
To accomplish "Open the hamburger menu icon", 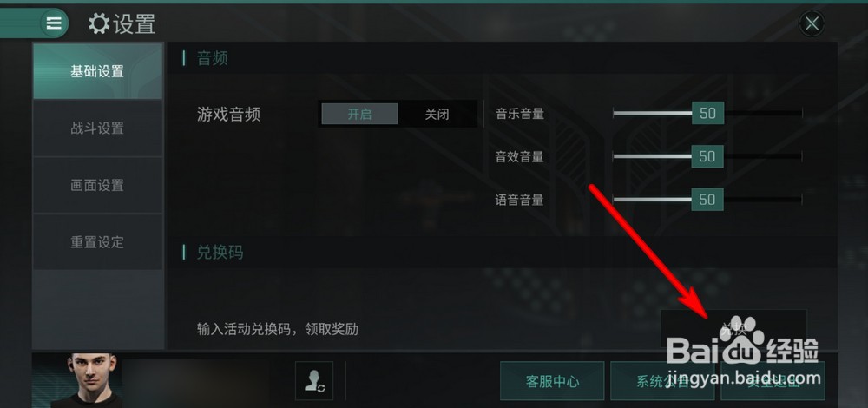I will pos(54,23).
